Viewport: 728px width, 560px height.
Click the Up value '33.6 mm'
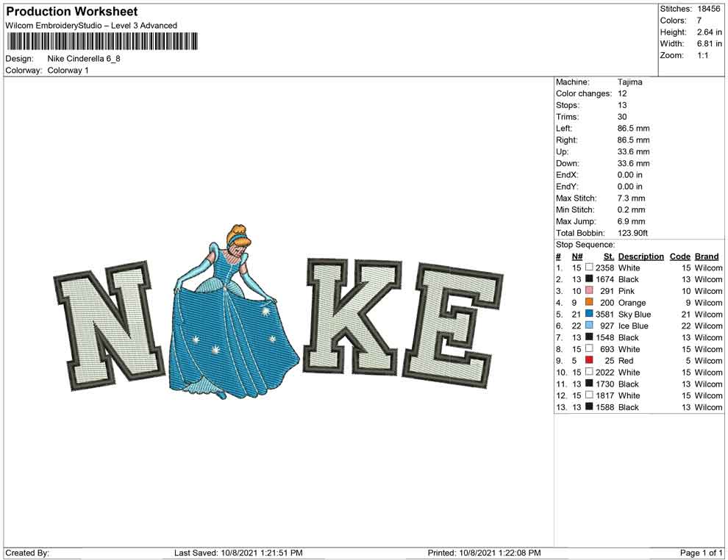point(633,151)
